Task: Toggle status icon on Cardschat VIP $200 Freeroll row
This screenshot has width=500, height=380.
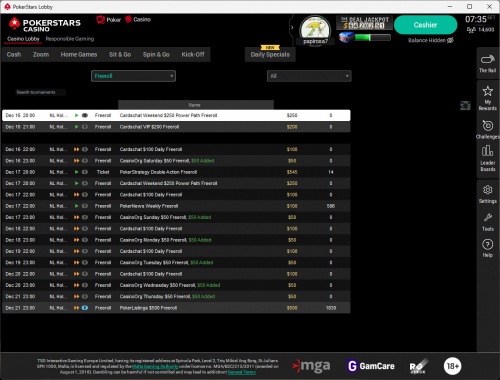Action: point(85,127)
